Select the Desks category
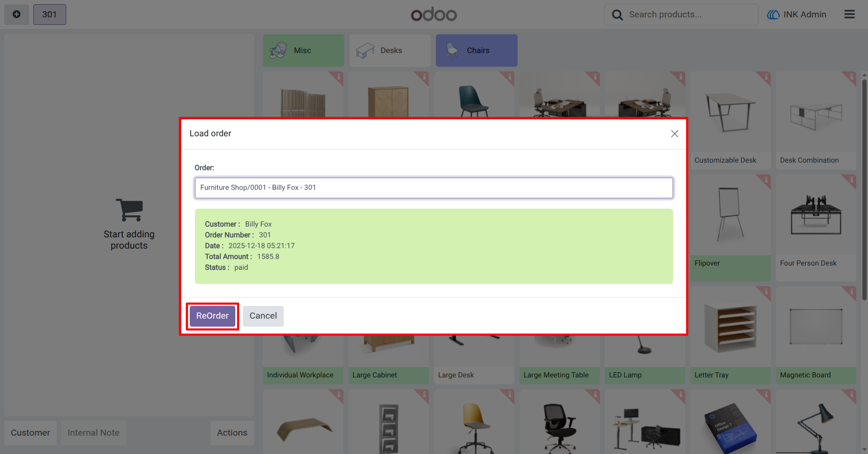 [390, 50]
